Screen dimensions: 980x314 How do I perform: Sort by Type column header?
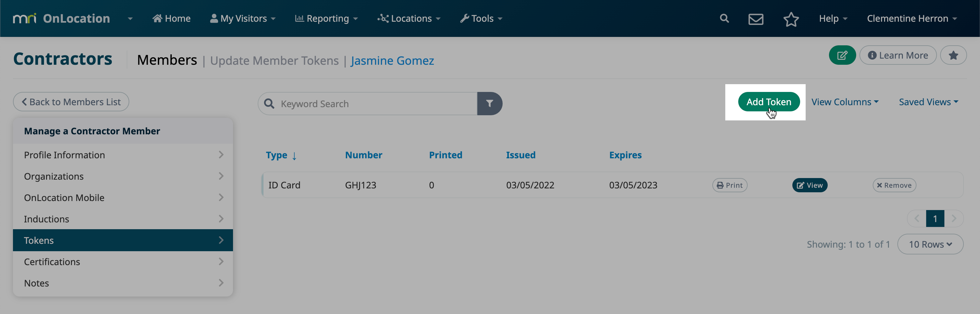click(x=281, y=155)
